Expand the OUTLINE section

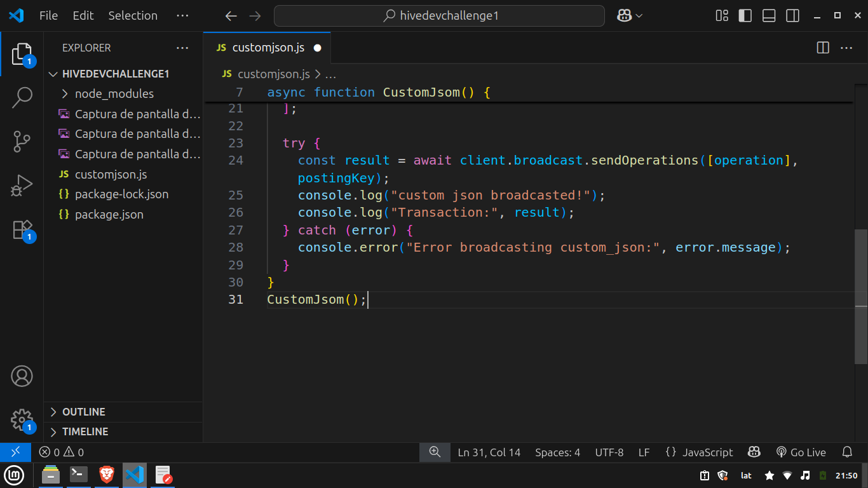[x=83, y=412]
